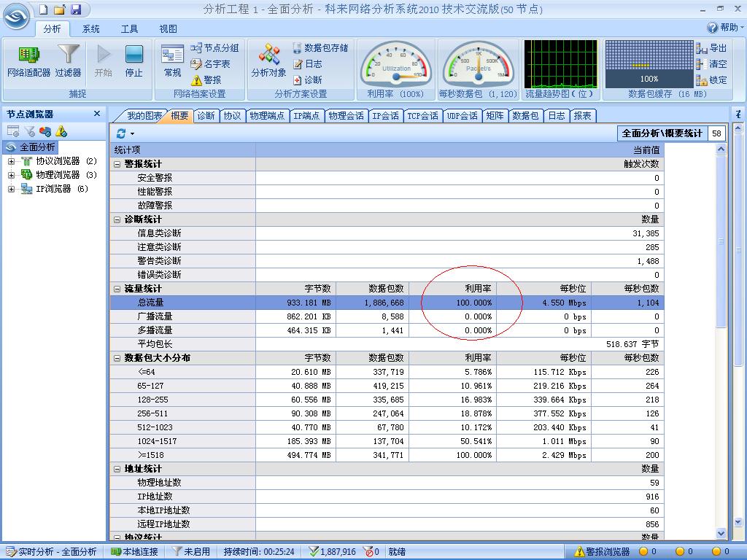Open the TCP会话 tab
The height and width of the screenshot is (560, 747).
click(x=422, y=115)
